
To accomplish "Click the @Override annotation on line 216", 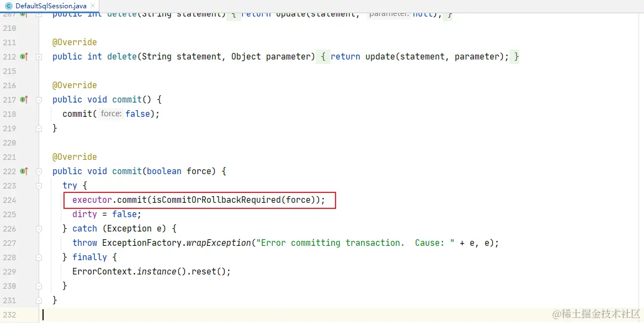I will click(x=74, y=85).
